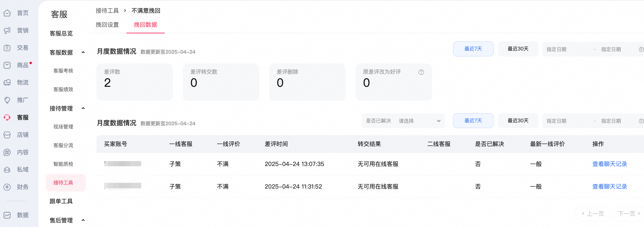Click the 二线客服 column header
This screenshot has width=644, height=227.
439,144
